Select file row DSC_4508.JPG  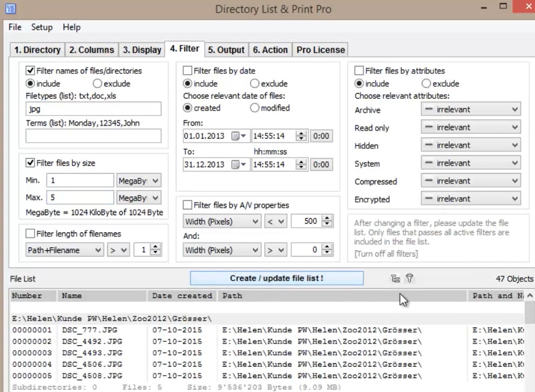[x=268, y=376]
